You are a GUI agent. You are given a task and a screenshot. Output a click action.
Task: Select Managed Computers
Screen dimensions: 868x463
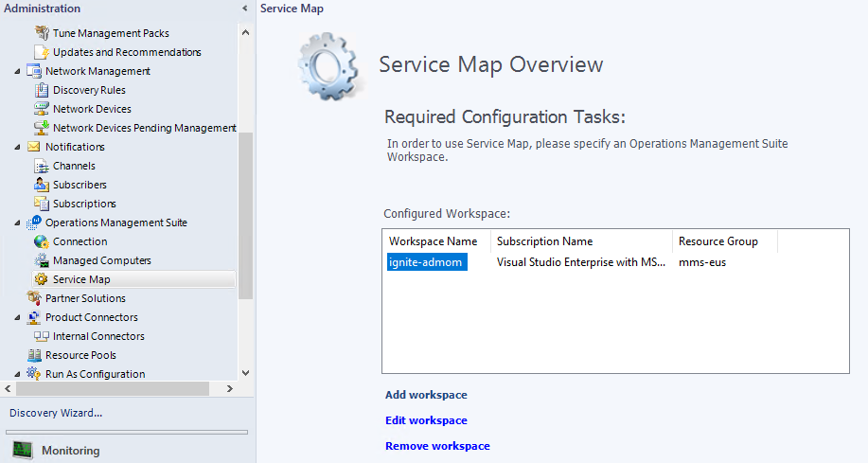tap(102, 260)
